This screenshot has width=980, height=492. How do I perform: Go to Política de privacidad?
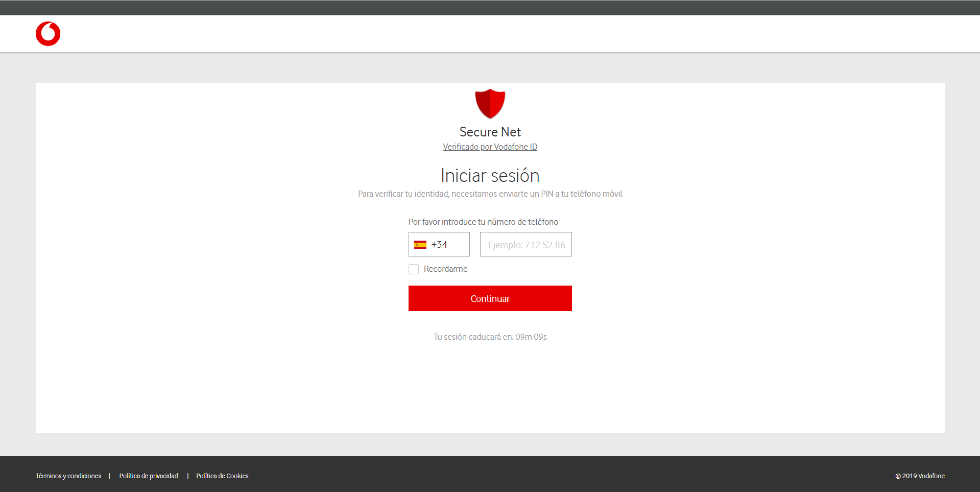[x=149, y=476]
